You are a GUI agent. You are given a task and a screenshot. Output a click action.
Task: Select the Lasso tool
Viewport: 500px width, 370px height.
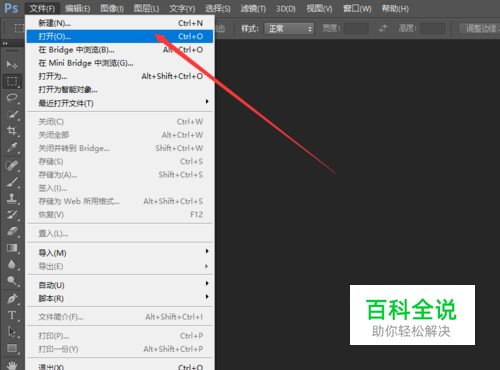(x=12, y=98)
